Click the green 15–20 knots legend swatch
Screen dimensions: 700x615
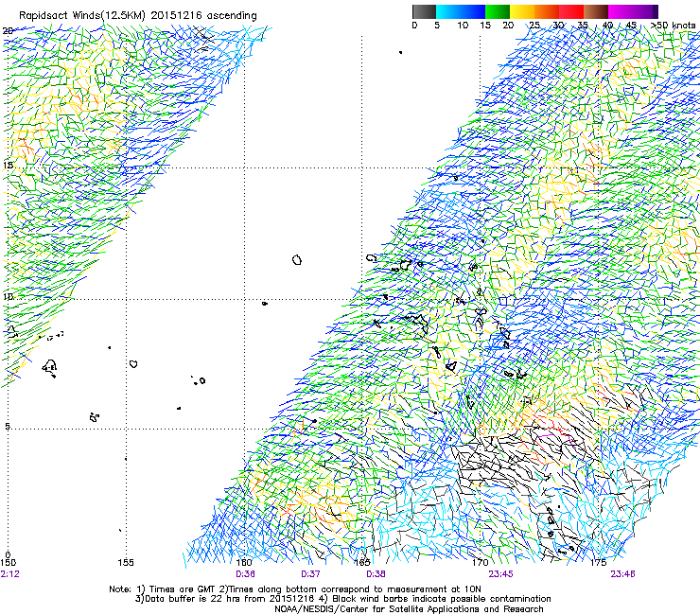498,11
